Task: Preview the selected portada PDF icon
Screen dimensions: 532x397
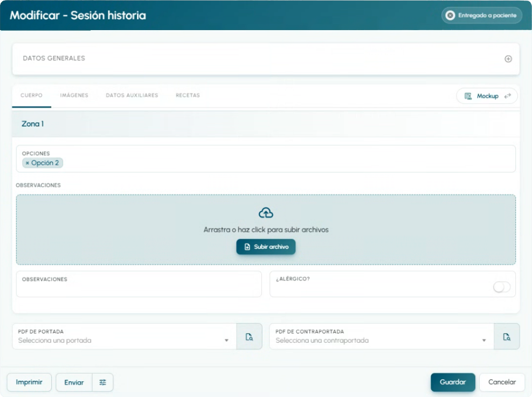Action: pyautogui.click(x=249, y=337)
